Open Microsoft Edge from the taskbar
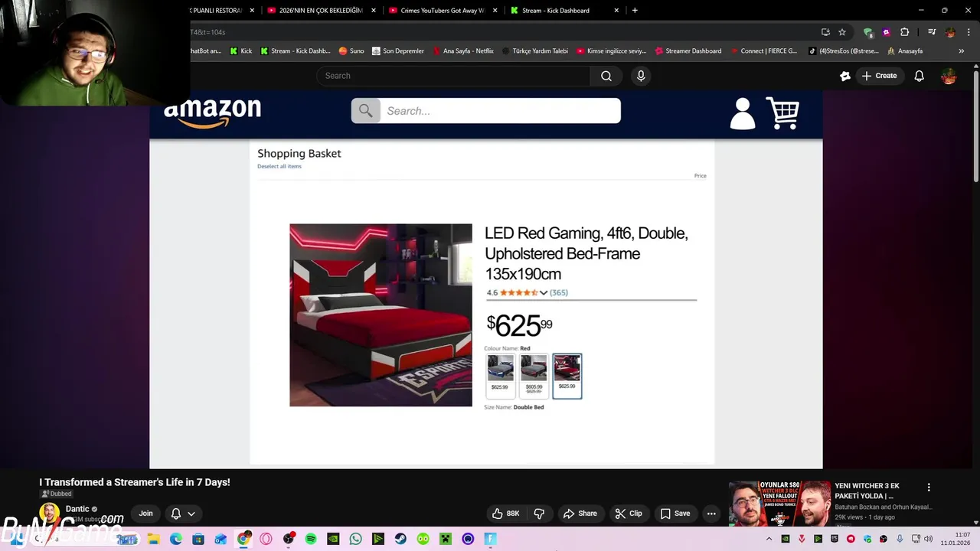 (x=176, y=539)
